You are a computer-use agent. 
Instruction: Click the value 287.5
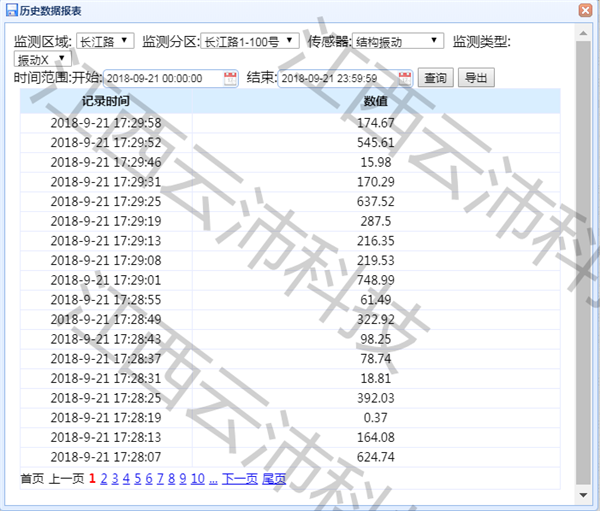pyautogui.click(x=376, y=221)
